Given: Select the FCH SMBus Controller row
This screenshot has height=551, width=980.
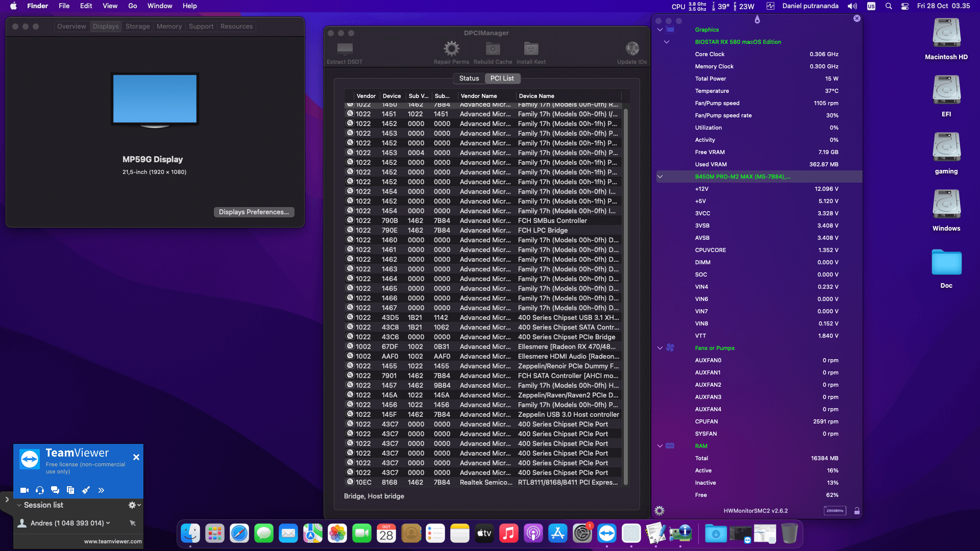Looking at the screenshot, I should (483, 221).
